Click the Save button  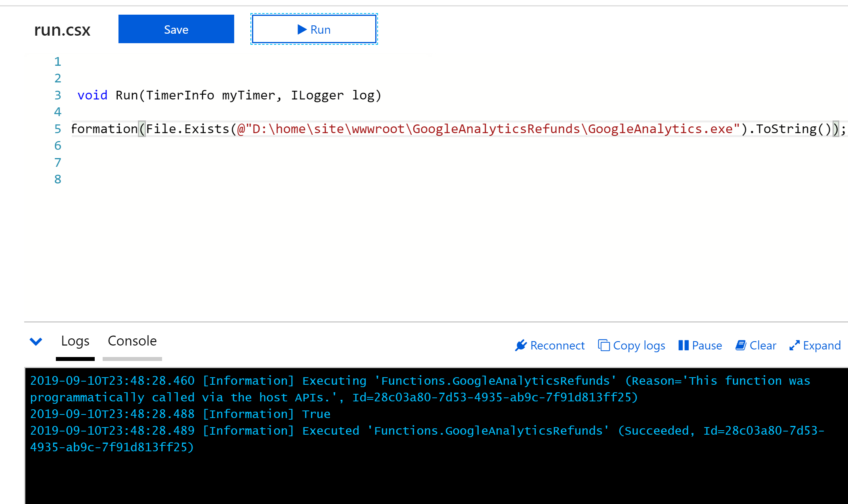176,29
